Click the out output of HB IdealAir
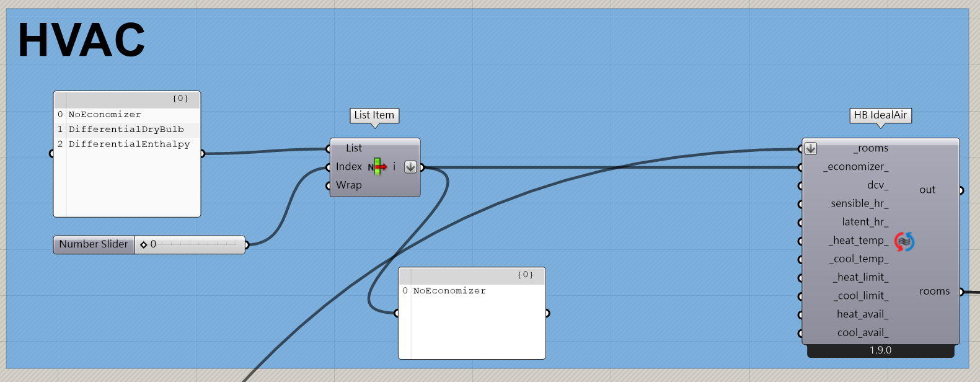This screenshot has width=980, height=382. point(927,190)
